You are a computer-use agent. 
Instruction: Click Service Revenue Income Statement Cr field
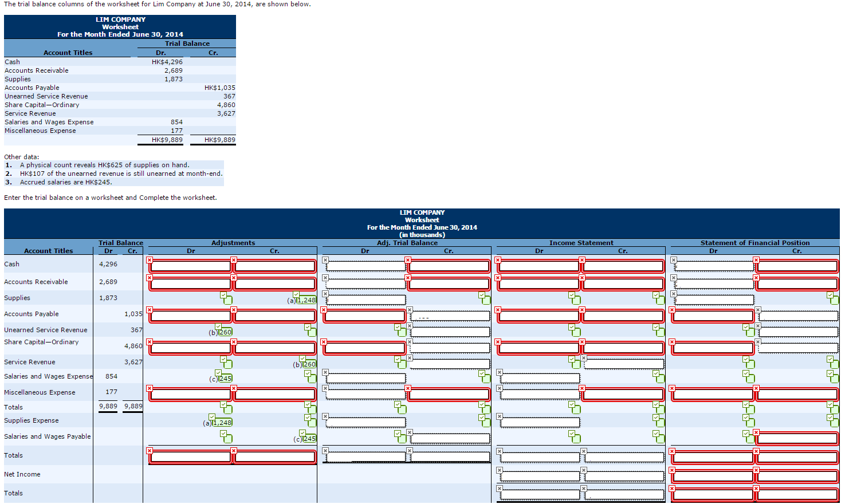point(624,364)
